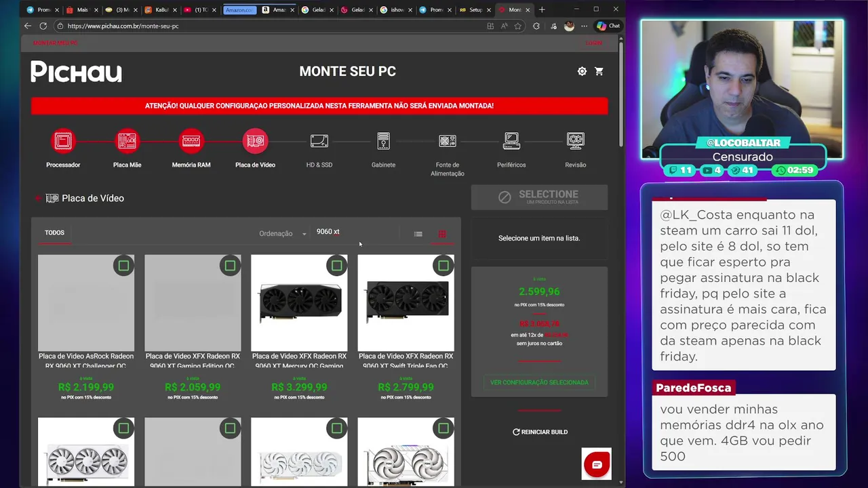Click the R$ 3.299,99 Mercury OC price
The image size is (868, 488).
[299, 387]
